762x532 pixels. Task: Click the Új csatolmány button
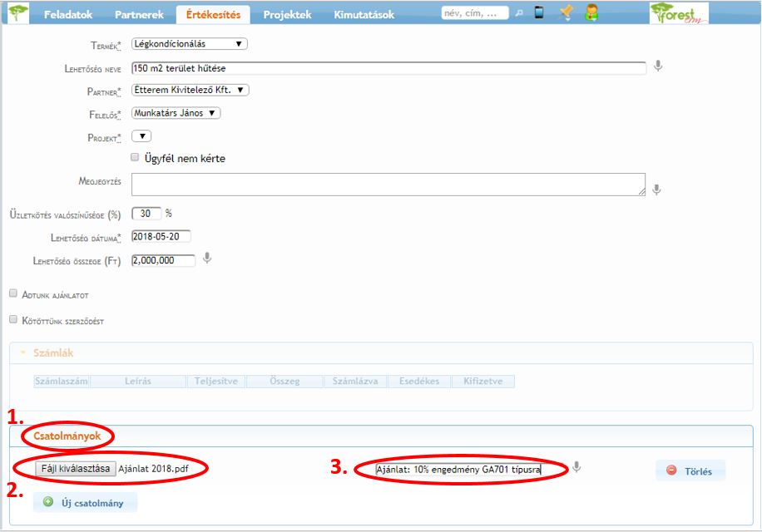85,502
